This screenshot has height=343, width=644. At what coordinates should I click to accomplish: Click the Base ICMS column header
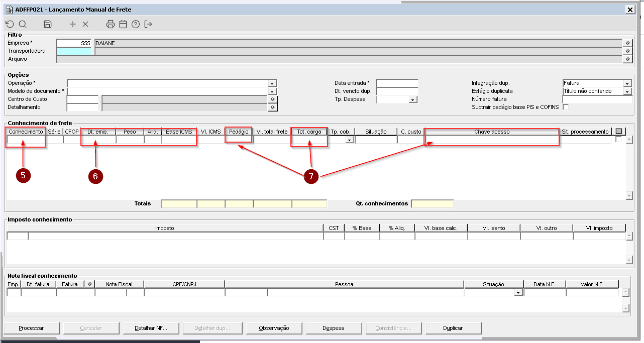click(x=179, y=132)
